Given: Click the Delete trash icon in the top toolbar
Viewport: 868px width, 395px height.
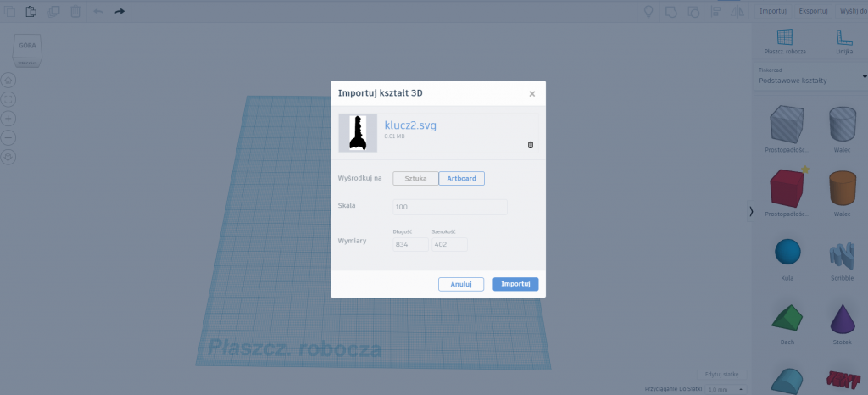Looking at the screenshot, I should pos(75,11).
